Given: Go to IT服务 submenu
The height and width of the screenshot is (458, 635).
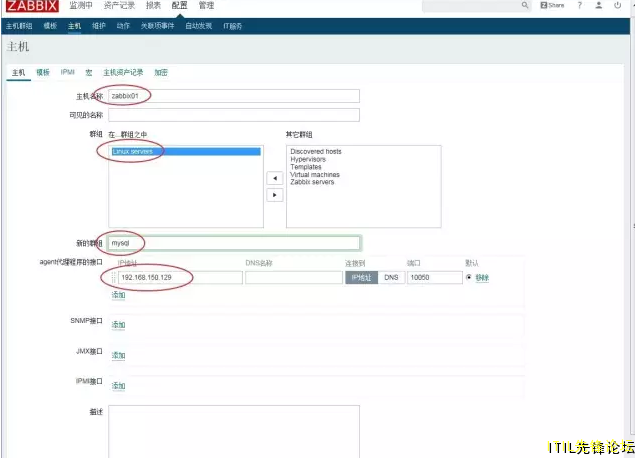Looking at the screenshot, I should coord(232,26).
